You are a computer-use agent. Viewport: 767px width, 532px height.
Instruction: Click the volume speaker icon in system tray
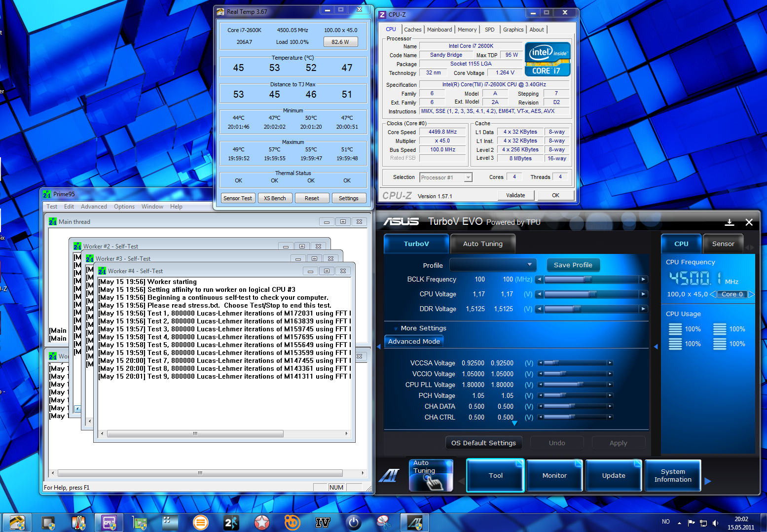click(x=715, y=523)
